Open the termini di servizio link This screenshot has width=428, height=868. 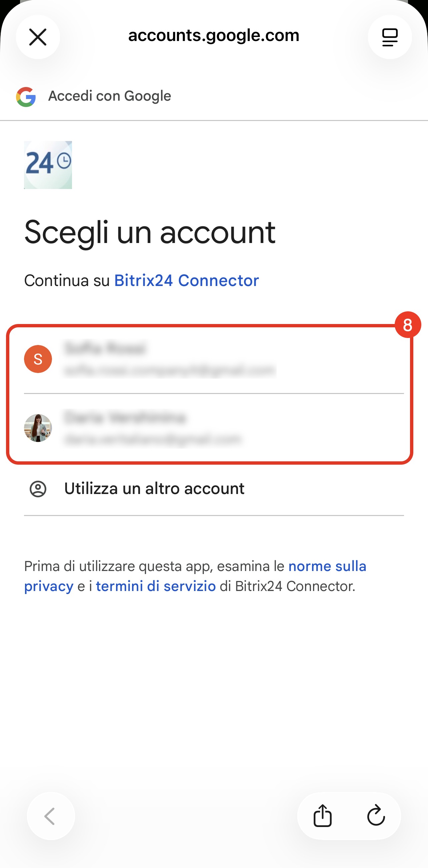[156, 586]
